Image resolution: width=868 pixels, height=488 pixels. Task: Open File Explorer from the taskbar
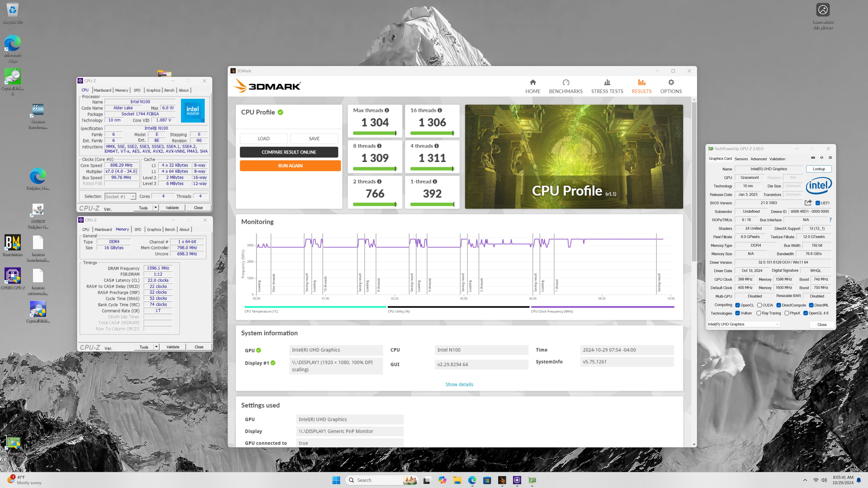click(457, 480)
